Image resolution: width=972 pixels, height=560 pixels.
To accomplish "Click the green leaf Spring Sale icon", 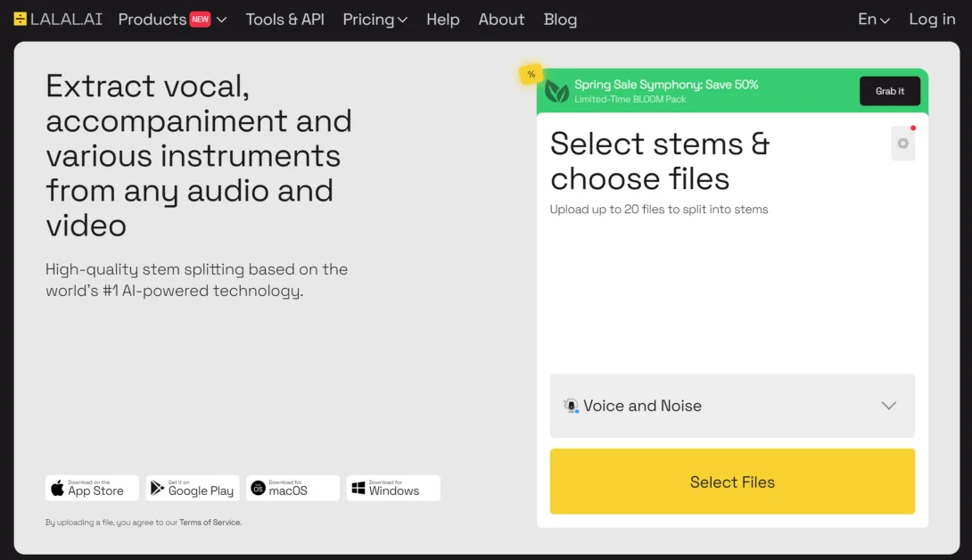I will pos(556,92).
